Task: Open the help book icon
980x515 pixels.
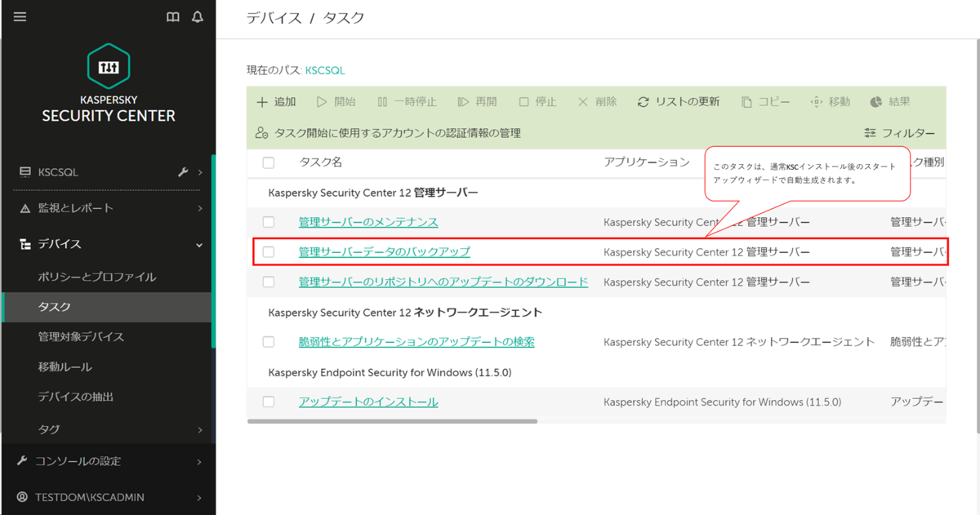Action: pos(173,16)
